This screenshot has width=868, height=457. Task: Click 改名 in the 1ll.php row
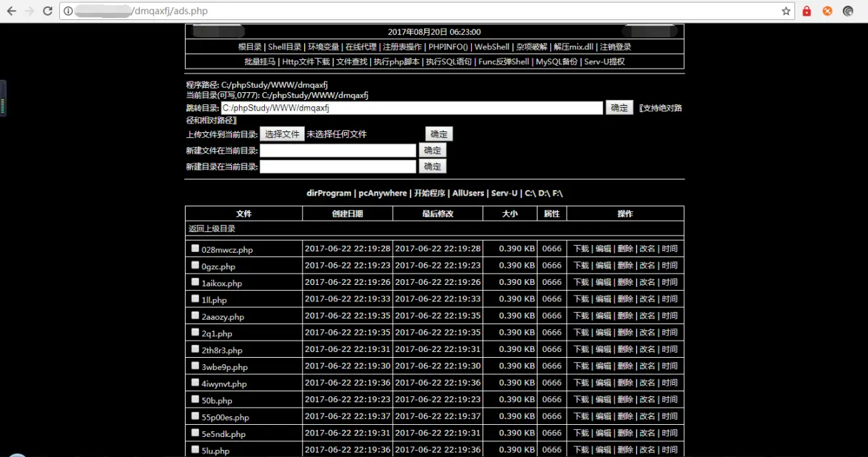647,298
